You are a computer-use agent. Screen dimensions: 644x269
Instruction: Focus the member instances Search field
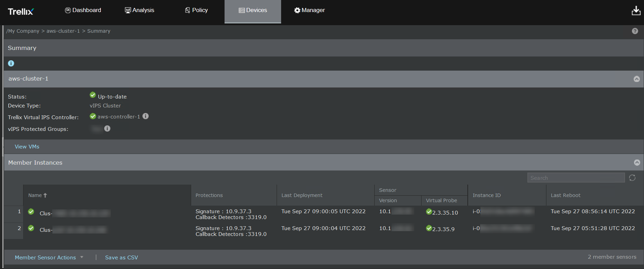[576, 178]
